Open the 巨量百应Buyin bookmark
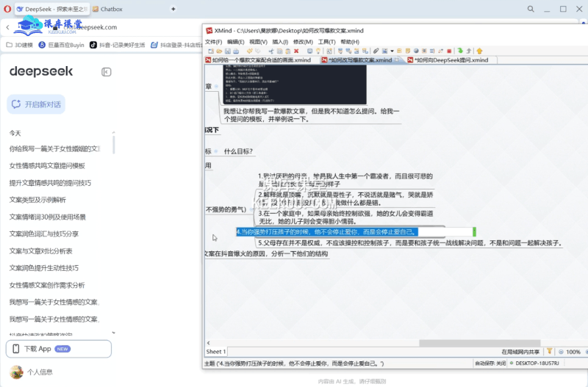 (62, 45)
